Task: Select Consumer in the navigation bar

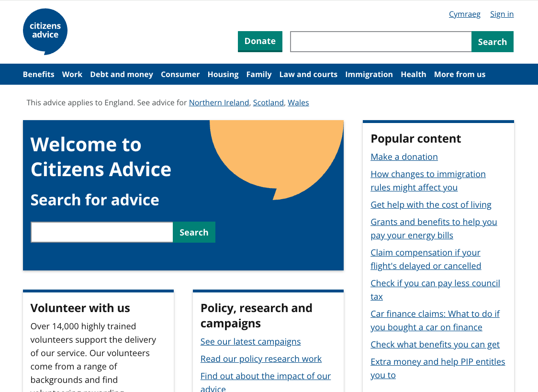Action: point(180,74)
